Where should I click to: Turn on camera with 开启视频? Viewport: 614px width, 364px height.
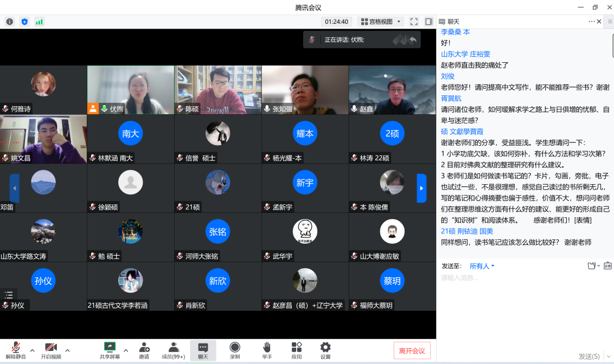click(51, 350)
